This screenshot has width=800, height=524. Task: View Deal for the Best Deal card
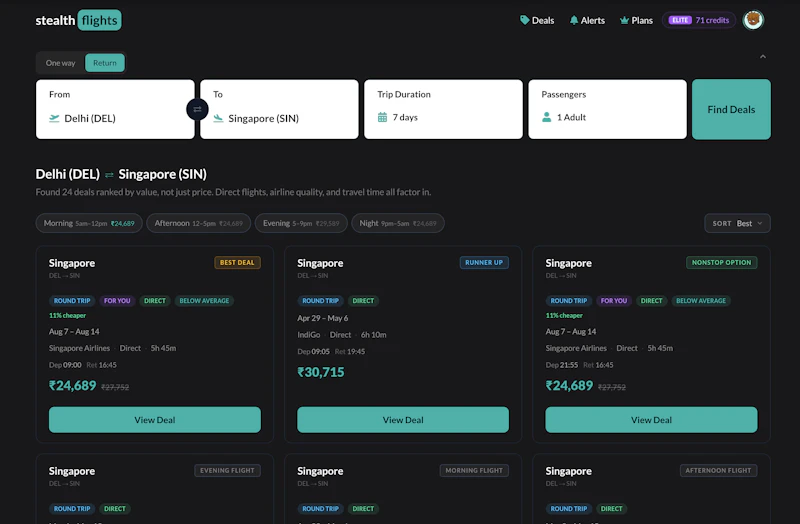[x=155, y=419]
